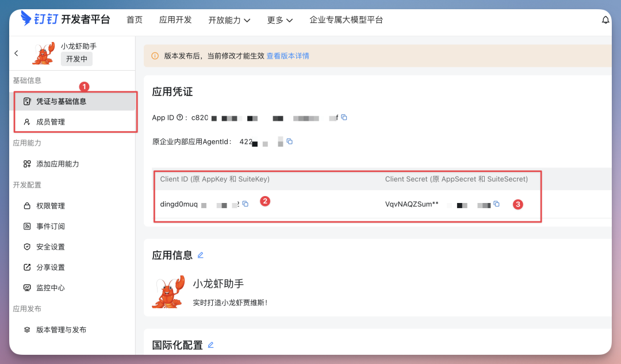The height and width of the screenshot is (364, 621).
Task: Open the 查看版本详情 link
Action: click(287, 56)
